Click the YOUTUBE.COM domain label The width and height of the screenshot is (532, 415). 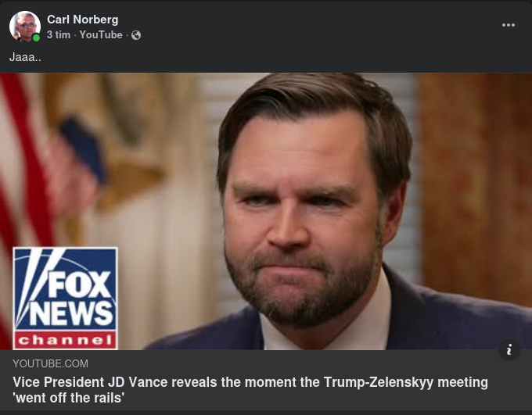[50, 363]
